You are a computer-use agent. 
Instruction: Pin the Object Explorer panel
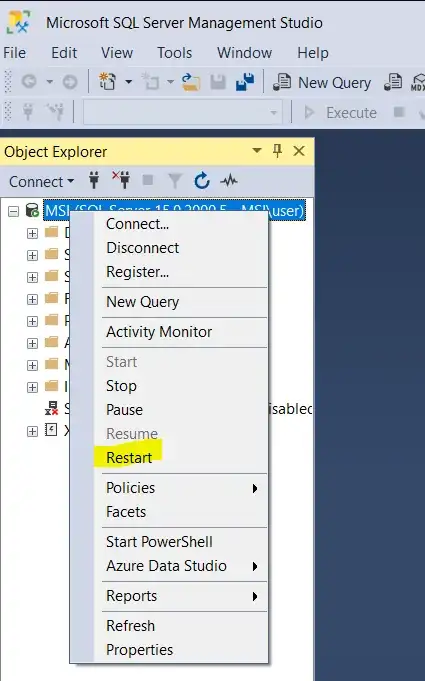277,151
